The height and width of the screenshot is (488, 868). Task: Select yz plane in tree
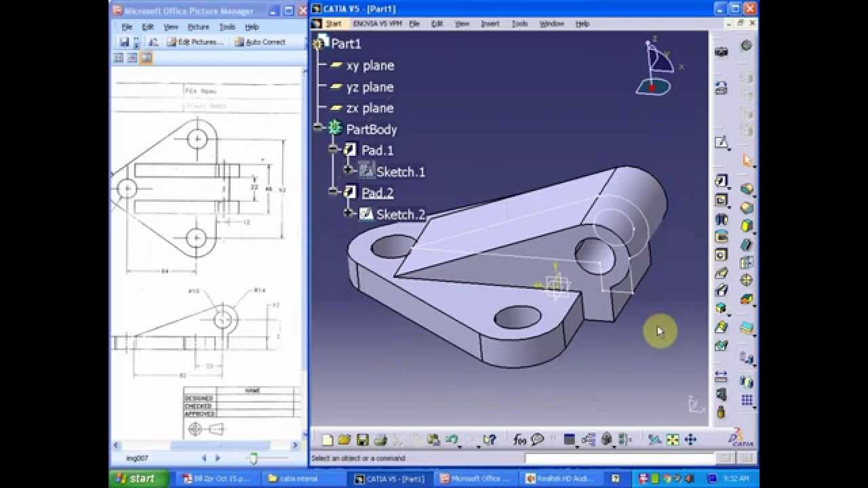(370, 87)
